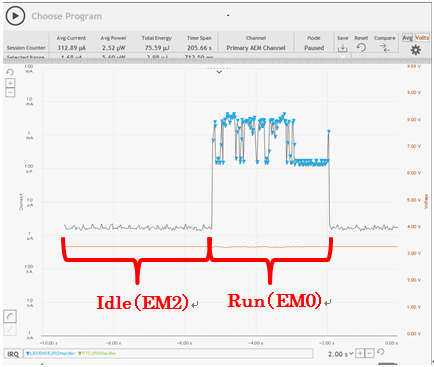
Task: Zoom out the current axis with minus button
Action: point(10,92)
